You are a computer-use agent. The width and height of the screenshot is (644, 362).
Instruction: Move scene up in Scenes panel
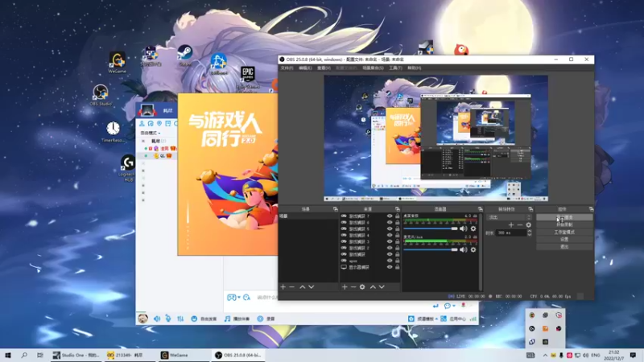click(303, 287)
